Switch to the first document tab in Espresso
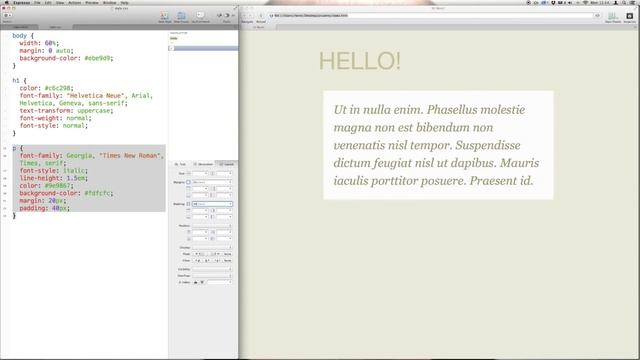 [20, 27]
